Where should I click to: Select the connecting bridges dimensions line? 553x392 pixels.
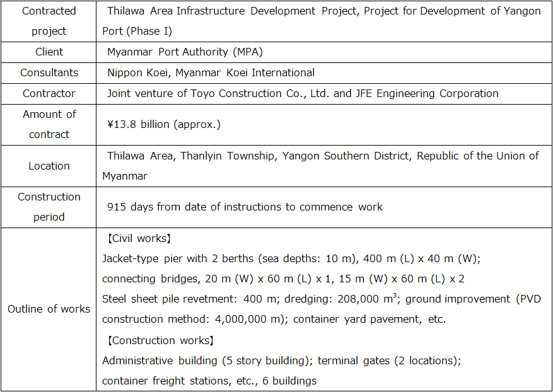click(x=283, y=279)
